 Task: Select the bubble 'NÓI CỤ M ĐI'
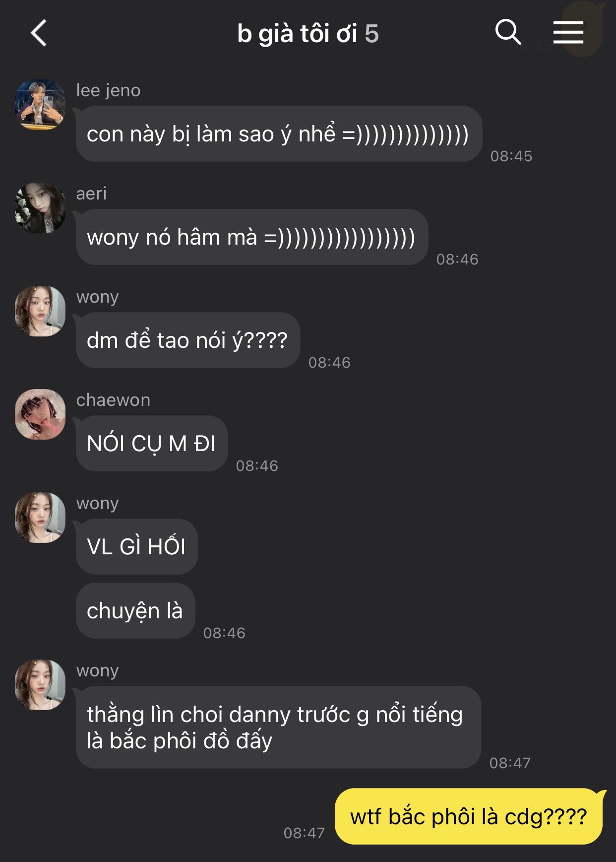click(152, 444)
